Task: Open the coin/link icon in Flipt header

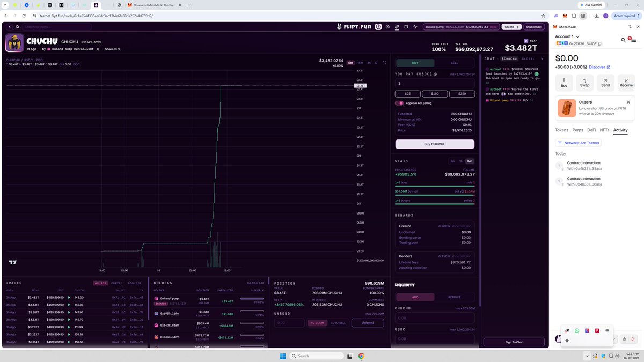Action: pyautogui.click(x=397, y=27)
